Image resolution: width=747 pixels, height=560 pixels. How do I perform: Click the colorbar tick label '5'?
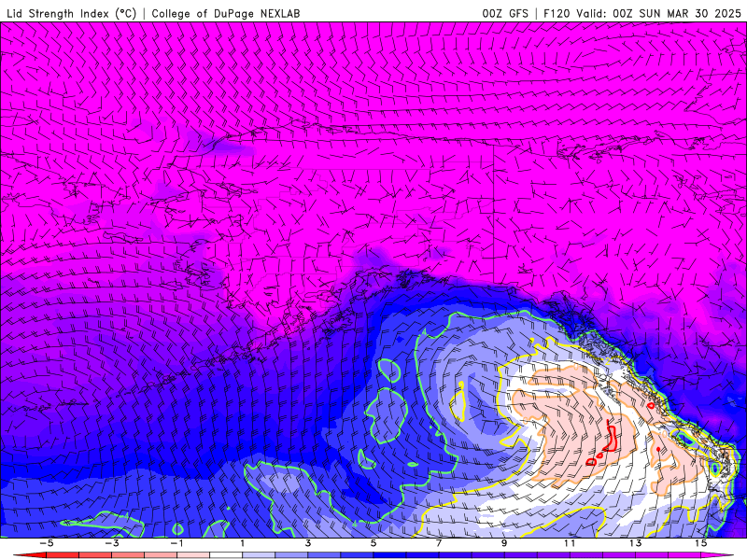[373, 543]
